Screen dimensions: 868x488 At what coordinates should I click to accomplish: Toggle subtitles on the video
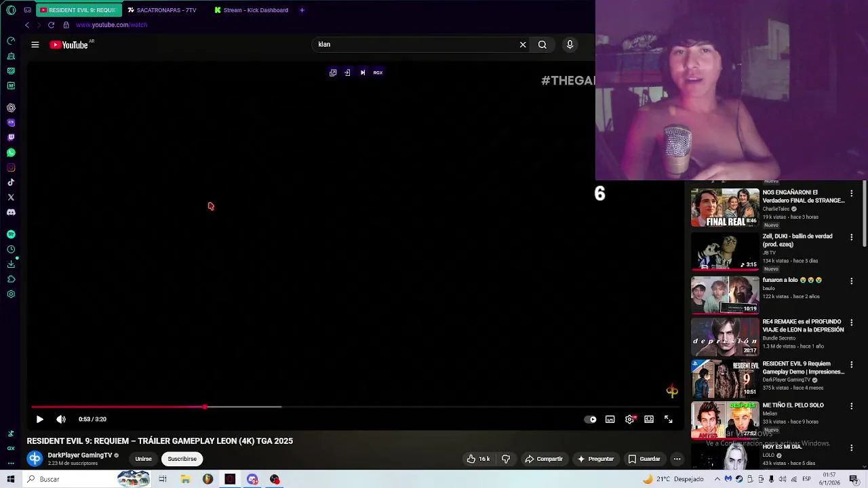pos(610,420)
